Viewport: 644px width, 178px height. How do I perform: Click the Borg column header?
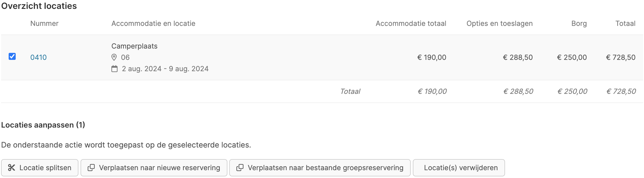(x=579, y=23)
